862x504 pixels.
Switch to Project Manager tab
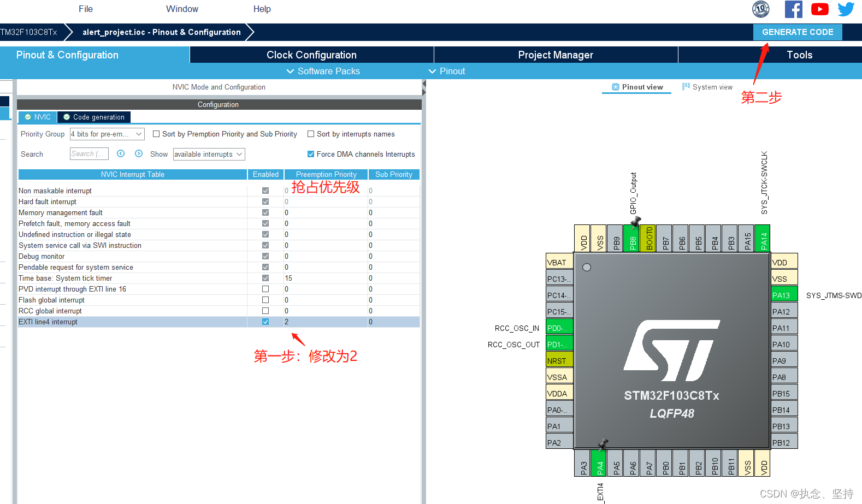(x=556, y=55)
